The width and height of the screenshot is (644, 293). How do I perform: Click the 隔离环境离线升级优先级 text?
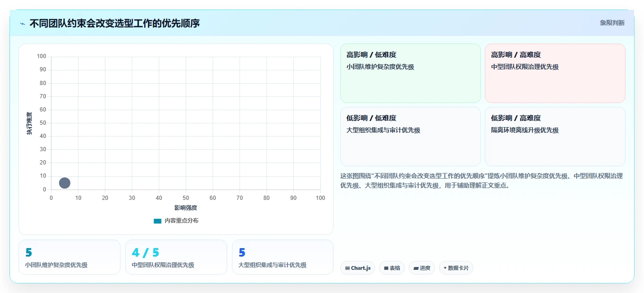[x=525, y=130]
